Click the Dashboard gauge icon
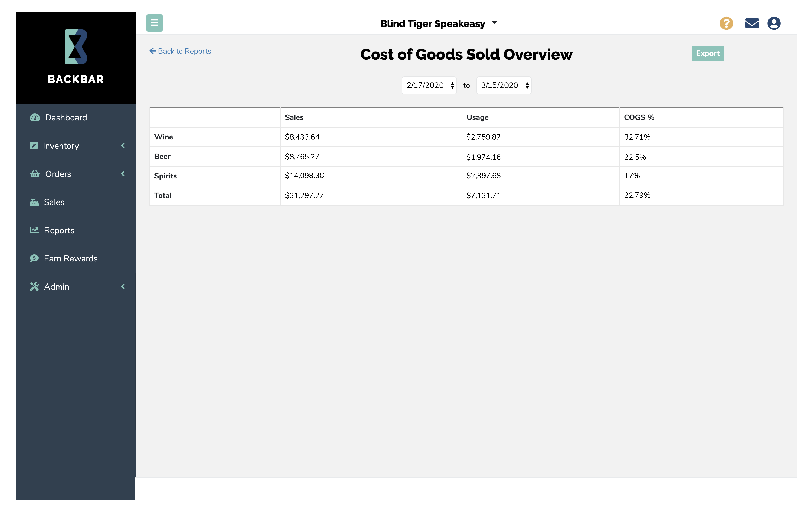Viewport: 812px width, 513px height. tap(35, 117)
